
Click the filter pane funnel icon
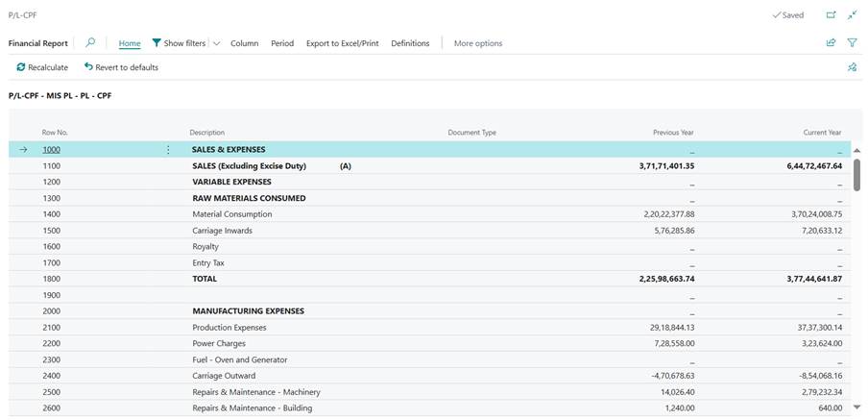852,43
